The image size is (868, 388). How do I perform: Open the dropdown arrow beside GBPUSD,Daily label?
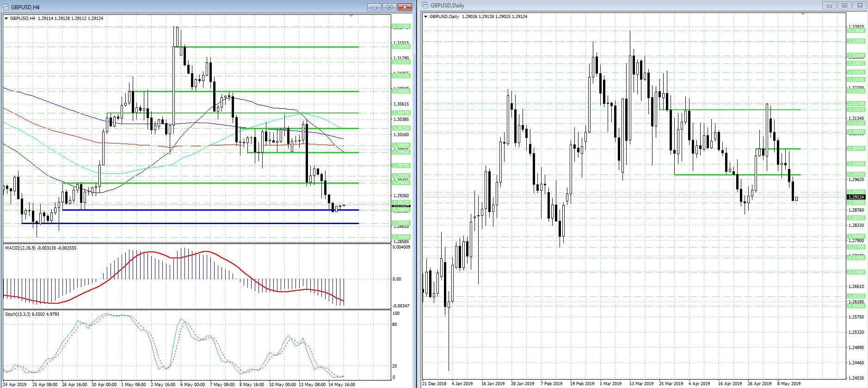tap(425, 17)
